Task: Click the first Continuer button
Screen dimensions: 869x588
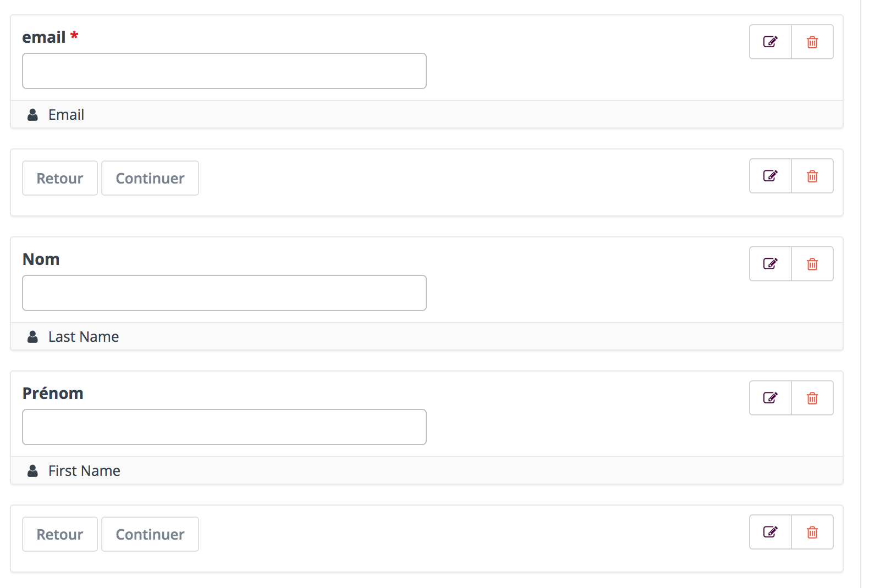Action: pyautogui.click(x=150, y=178)
